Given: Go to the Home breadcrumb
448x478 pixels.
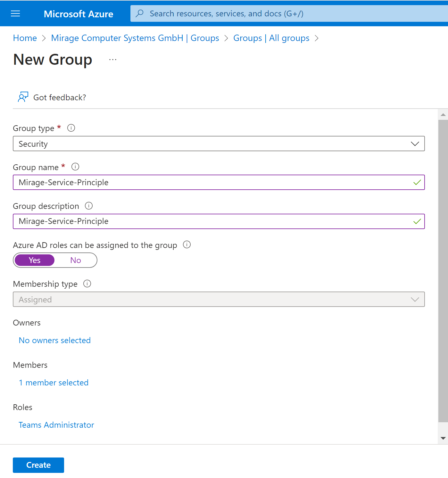Looking at the screenshot, I should (25, 38).
